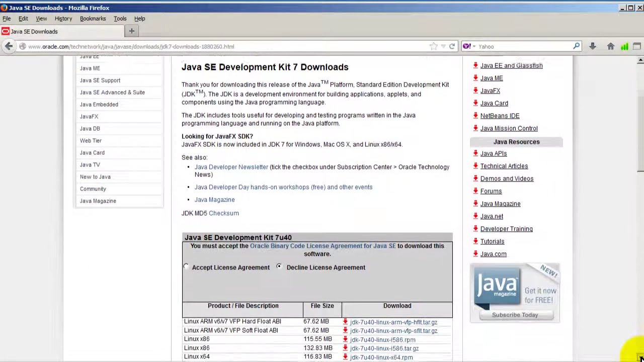
Task: Open Java Embedded left sidebar link
Action: click(x=99, y=105)
